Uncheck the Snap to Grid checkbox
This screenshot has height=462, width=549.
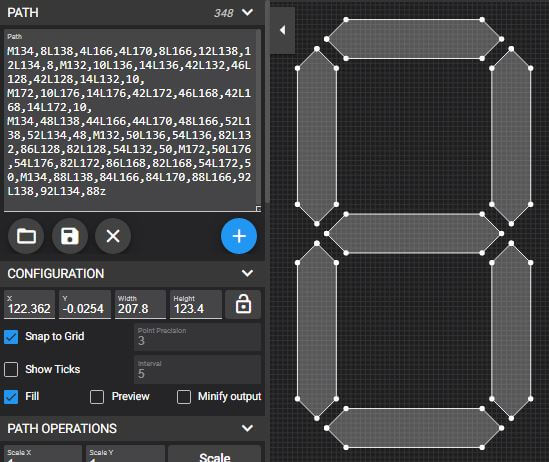pos(11,337)
